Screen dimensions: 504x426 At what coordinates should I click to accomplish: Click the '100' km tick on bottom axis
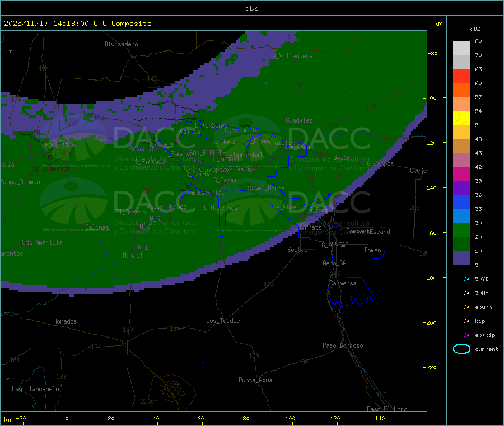[x=290, y=418]
